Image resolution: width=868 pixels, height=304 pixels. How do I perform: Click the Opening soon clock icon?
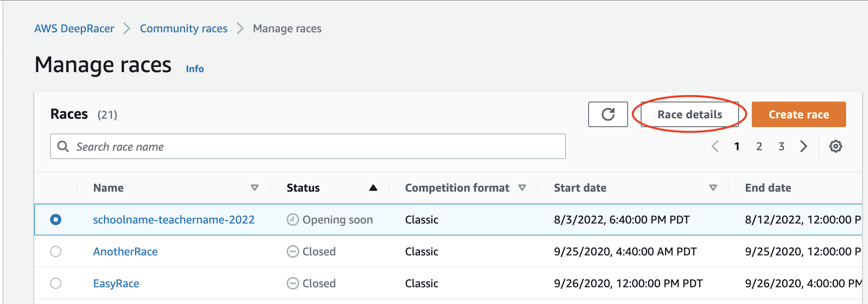[x=293, y=219]
